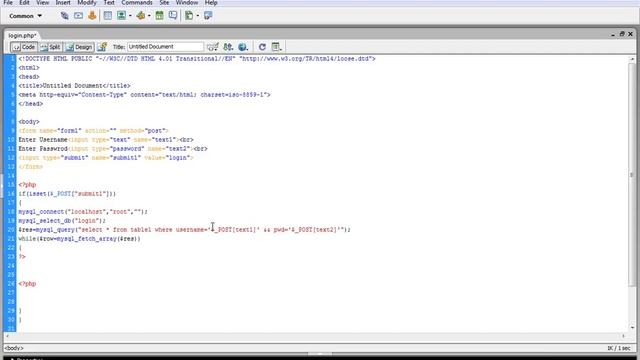Click the Enter Username input line
The width and height of the screenshot is (640, 360).
point(106,140)
